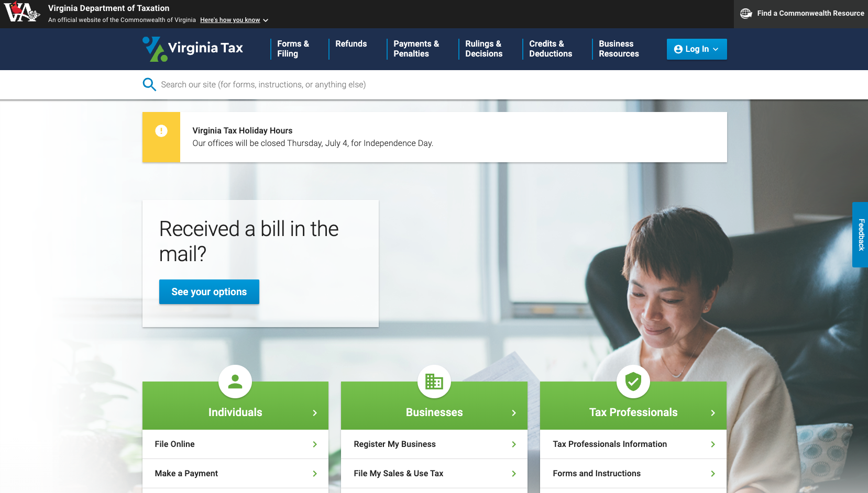Click the yellow alert exclamation icon
Screen dimensions: 868x493
[161, 131]
